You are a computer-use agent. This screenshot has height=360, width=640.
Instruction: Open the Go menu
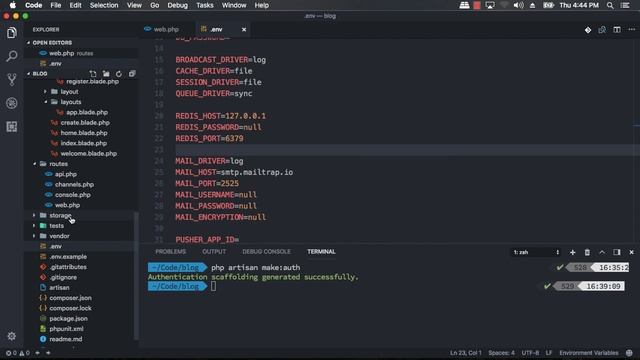click(154, 5)
